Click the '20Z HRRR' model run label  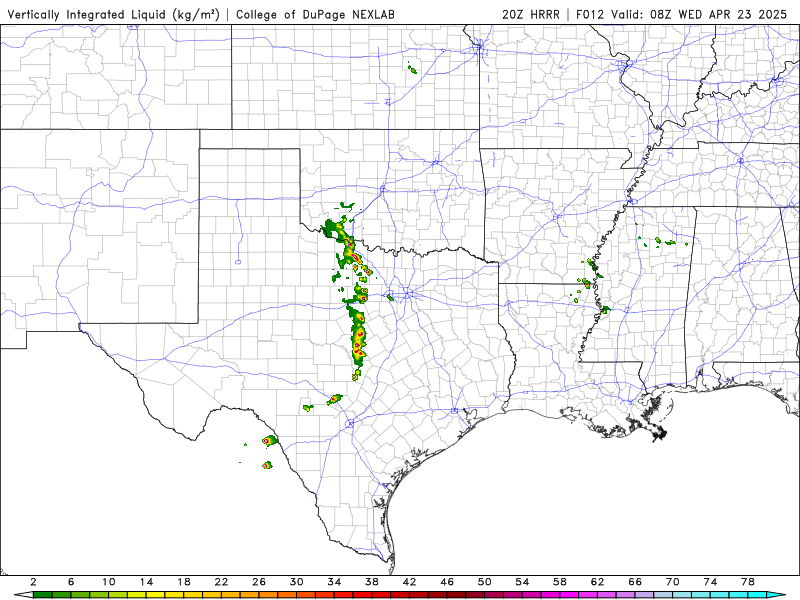click(531, 14)
